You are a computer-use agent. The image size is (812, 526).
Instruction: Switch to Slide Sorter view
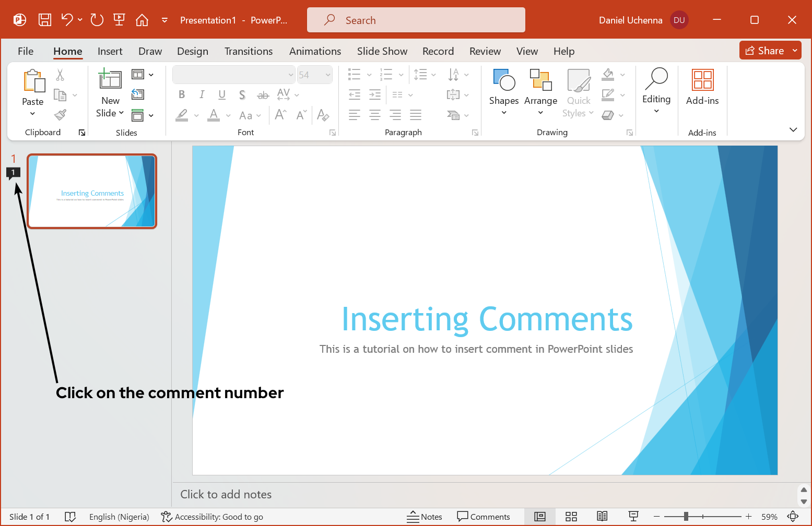(x=571, y=517)
